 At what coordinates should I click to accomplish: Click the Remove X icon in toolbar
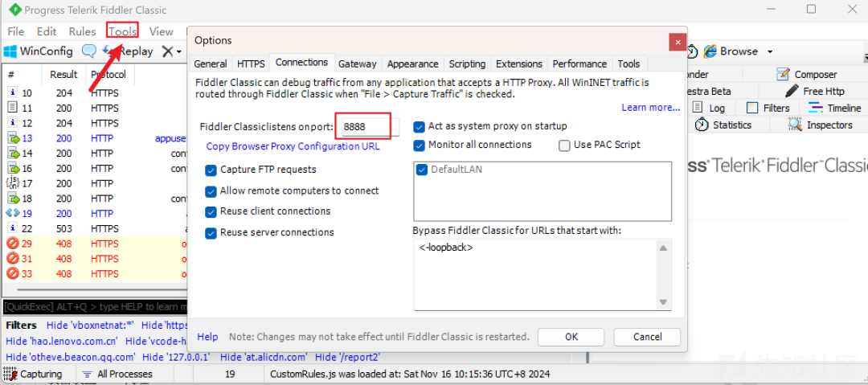pyautogui.click(x=167, y=51)
